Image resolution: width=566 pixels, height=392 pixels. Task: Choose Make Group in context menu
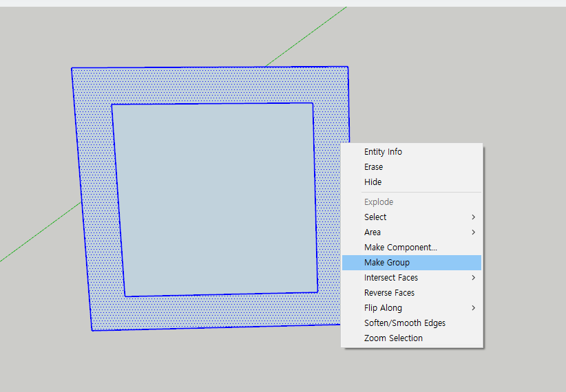click(x=412, y=263)
